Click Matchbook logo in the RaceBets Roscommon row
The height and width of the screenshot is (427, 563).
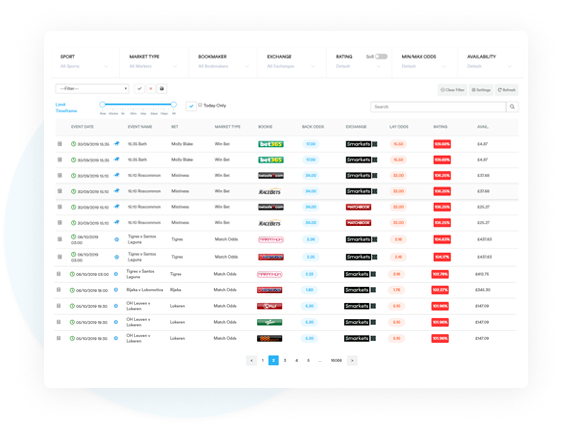[x=358, y=223]
